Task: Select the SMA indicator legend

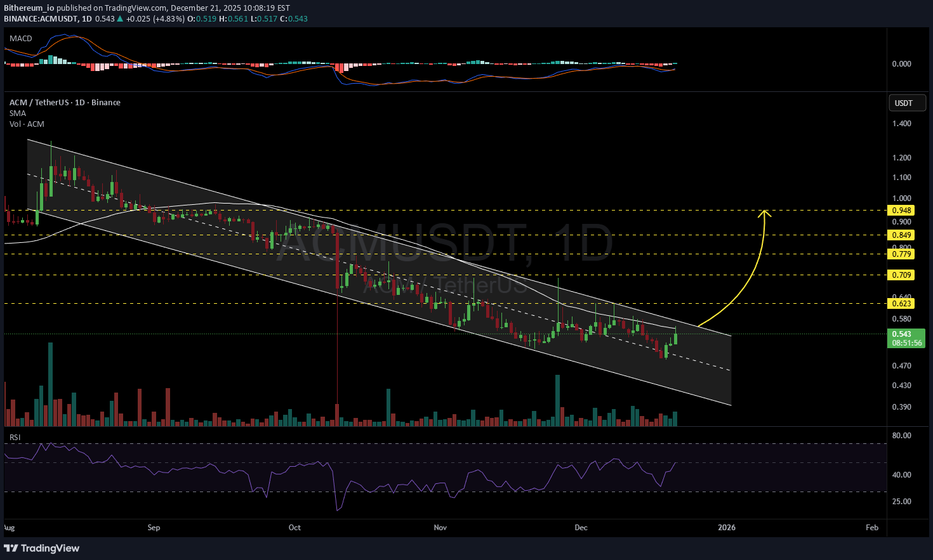Action: pos(18,114)
